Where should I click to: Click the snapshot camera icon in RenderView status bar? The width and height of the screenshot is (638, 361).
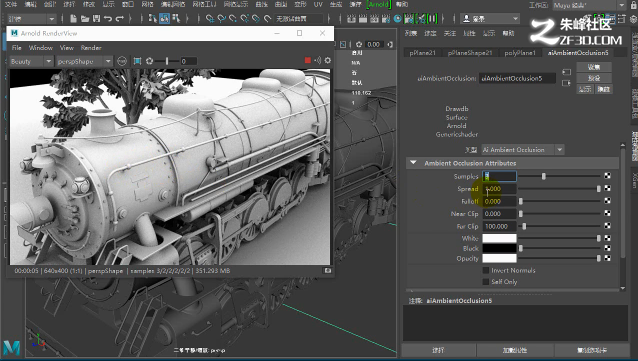(327, 271)
